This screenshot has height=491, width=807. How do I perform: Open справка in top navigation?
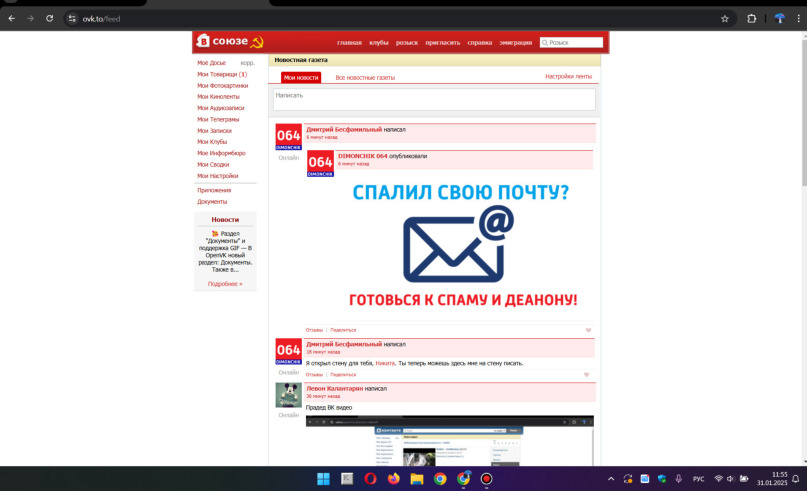480,43
